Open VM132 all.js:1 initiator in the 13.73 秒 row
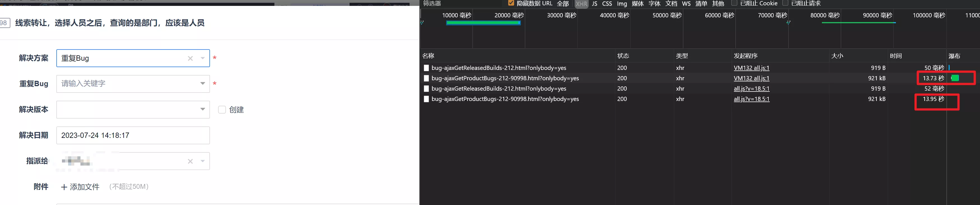Viewport: 980px width, 205px height. 751,78
